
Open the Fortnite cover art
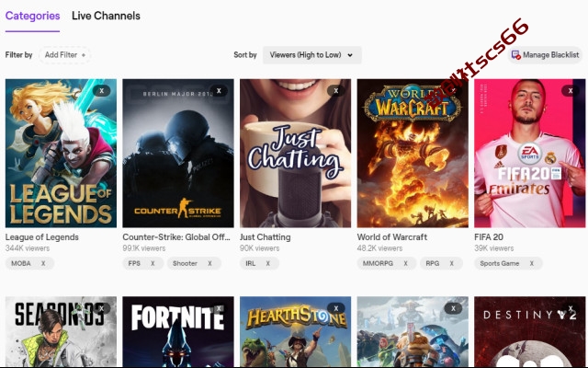click(x=178, y=332)
